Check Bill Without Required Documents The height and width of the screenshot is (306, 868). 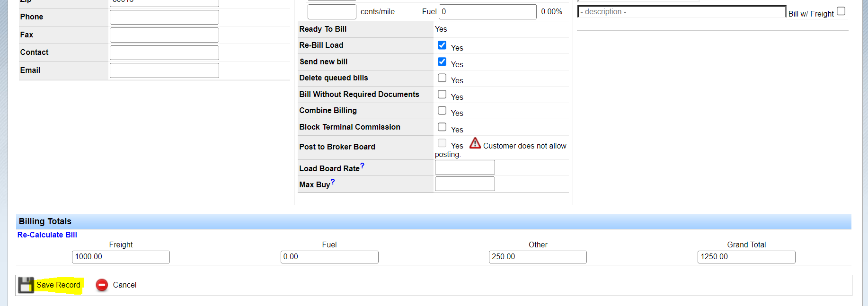pyautogui.click(x=442, y=94)
